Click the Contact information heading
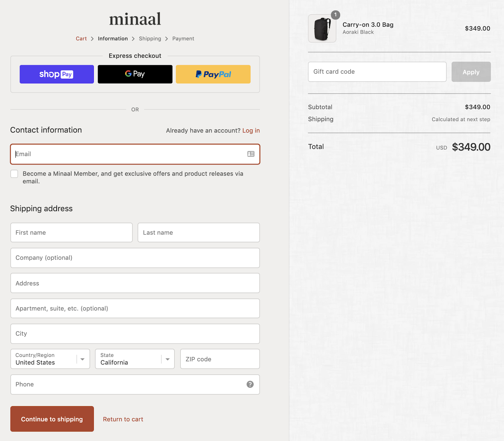 (46, 130)
